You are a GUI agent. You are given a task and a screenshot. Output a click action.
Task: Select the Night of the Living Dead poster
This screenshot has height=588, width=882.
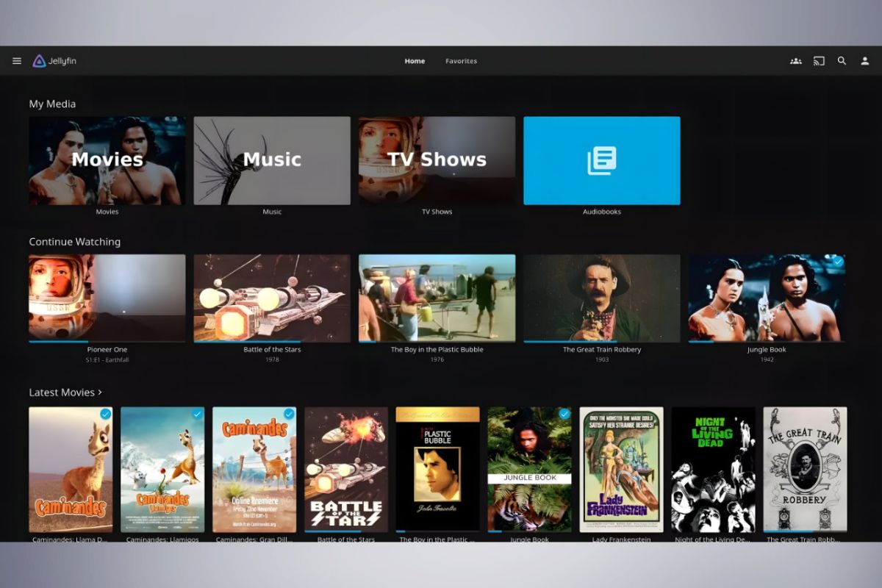(x=713, y=469)
